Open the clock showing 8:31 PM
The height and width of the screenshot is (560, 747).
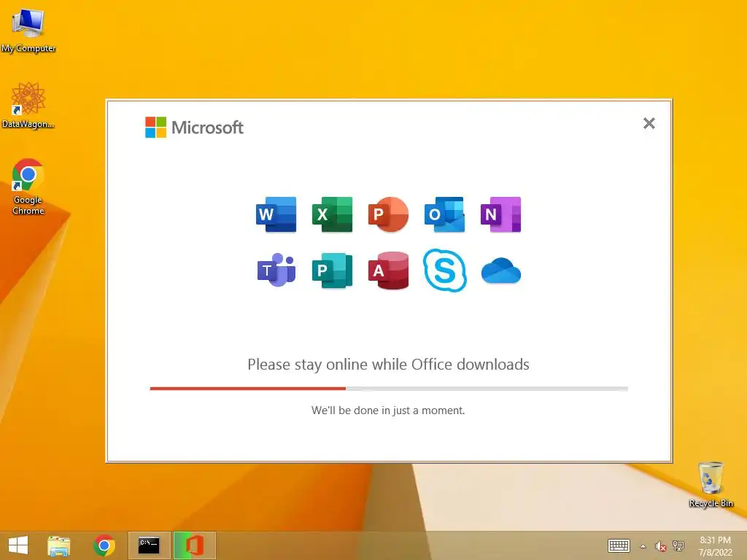pyautogui.click(x=715, y=545)
